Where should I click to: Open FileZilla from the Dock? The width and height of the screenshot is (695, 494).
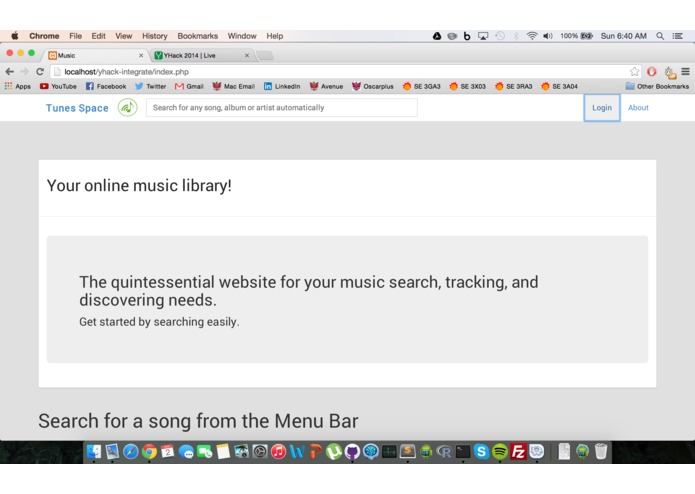(518, 451)
